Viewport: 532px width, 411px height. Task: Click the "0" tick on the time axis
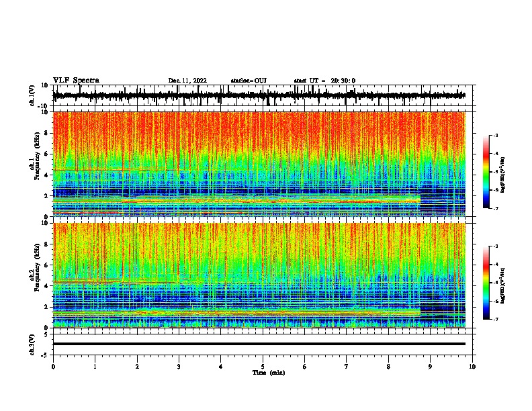[53, 367]
